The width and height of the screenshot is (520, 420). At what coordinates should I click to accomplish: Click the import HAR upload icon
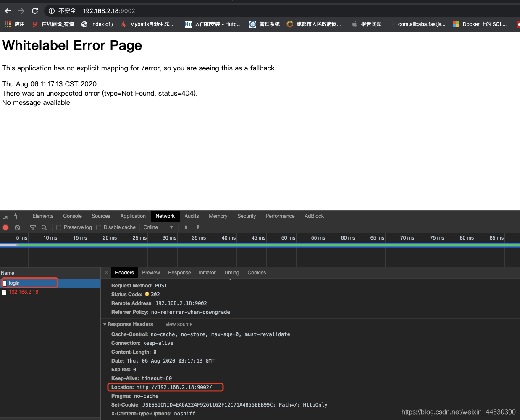(186, 227)
